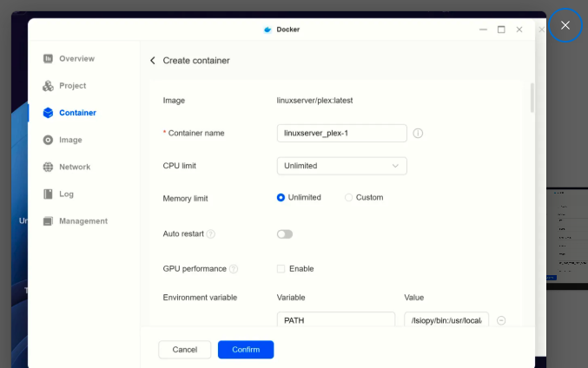Image resolution: width=588 pixels, height=368 pixels.
Task: Select Custom memory limit radio button
Action: pyautogui.click(x=348, y=198)
